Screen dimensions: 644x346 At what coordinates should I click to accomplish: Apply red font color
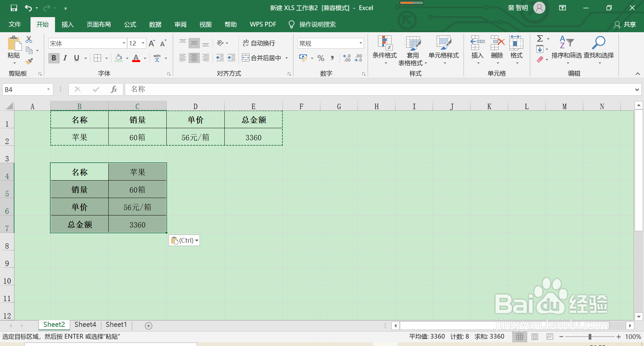pos(136,58)
